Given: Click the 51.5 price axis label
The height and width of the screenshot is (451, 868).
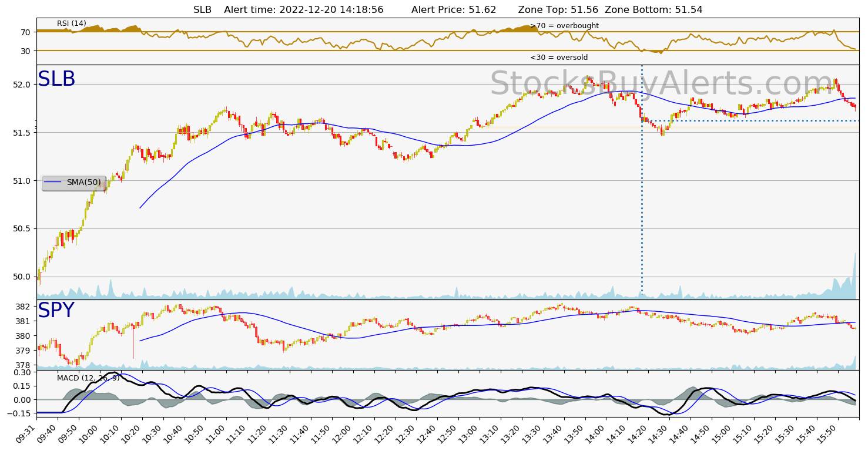Looking at the screenshot, I should tap(22, 133).
